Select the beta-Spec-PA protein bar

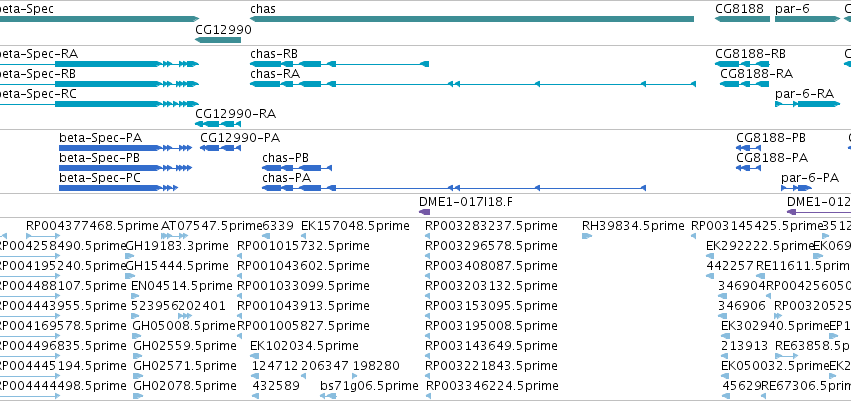coord(125,148)
